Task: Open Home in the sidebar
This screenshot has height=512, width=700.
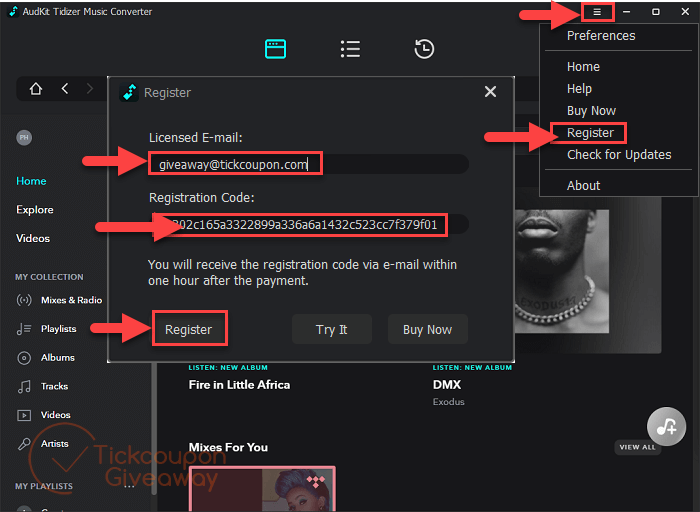Action: point(31,181)
